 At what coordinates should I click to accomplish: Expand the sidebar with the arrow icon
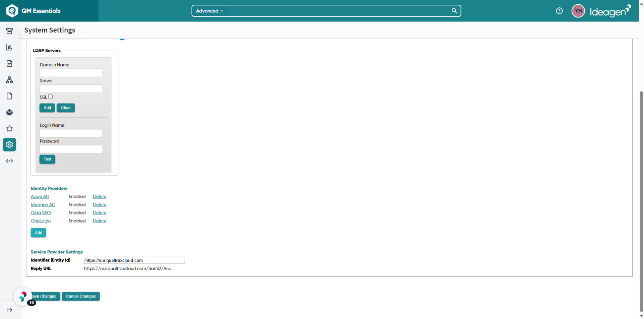click(9, 310)
